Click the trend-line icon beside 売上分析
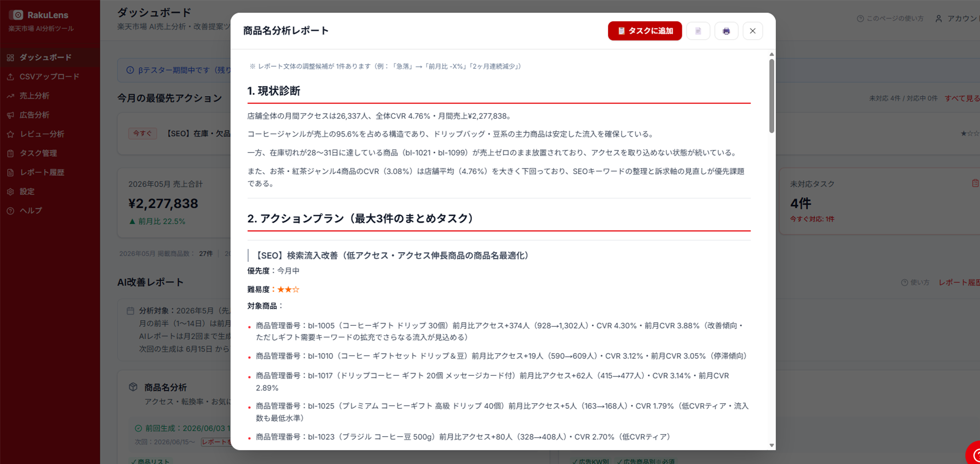 click(x=10, y=95)
